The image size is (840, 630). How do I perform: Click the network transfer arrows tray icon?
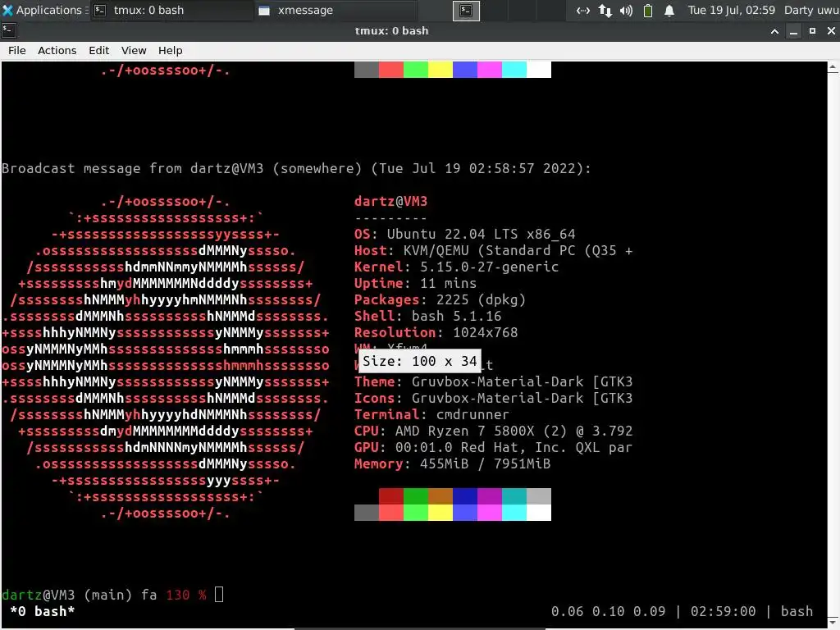(x=605, y=10)
